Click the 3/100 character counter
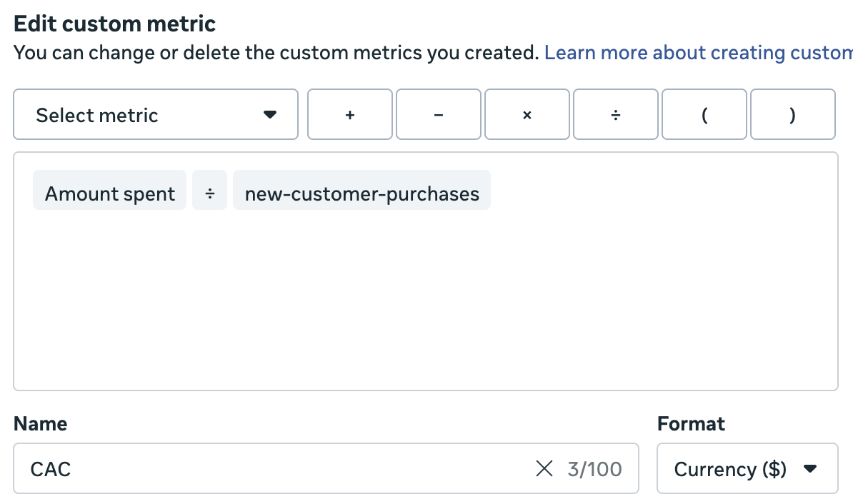 point(594,469)
